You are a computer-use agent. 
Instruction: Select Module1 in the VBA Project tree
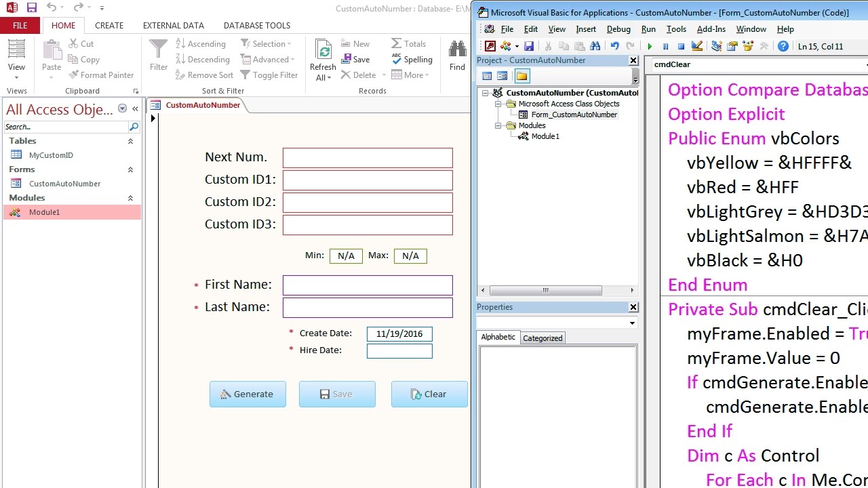[x=545, y=136]
